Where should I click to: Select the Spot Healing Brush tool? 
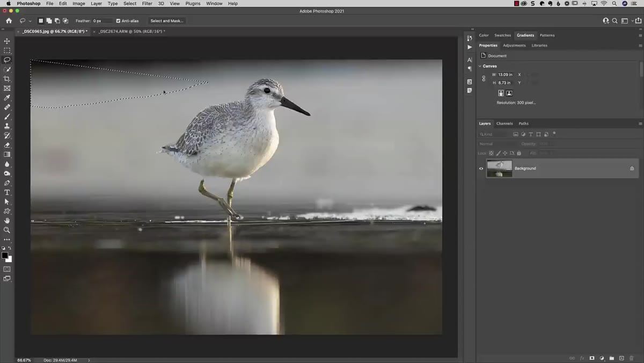tap(7, 107)
